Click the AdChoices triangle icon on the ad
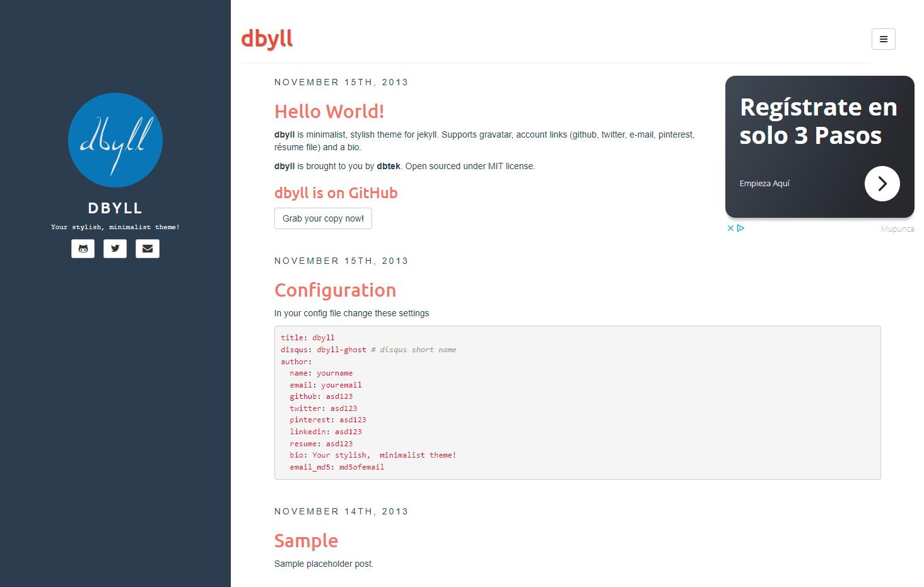924x587 pixels. click(x=740, y=228)
